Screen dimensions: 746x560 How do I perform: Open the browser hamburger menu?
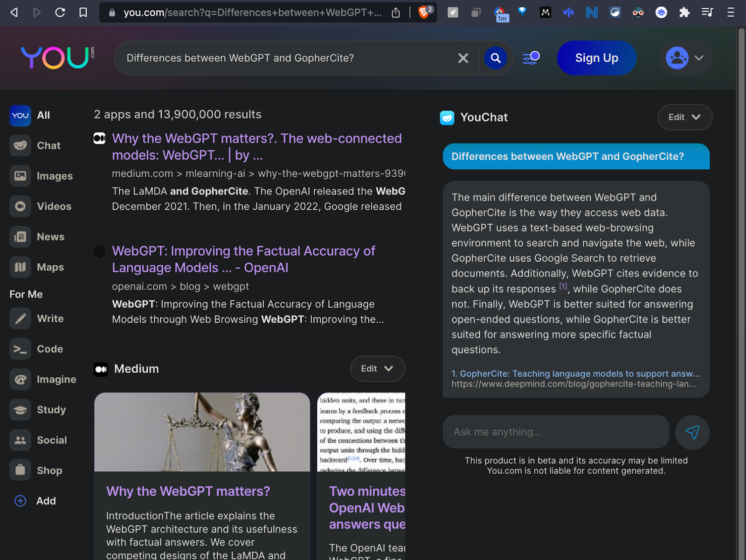(731, 13)
